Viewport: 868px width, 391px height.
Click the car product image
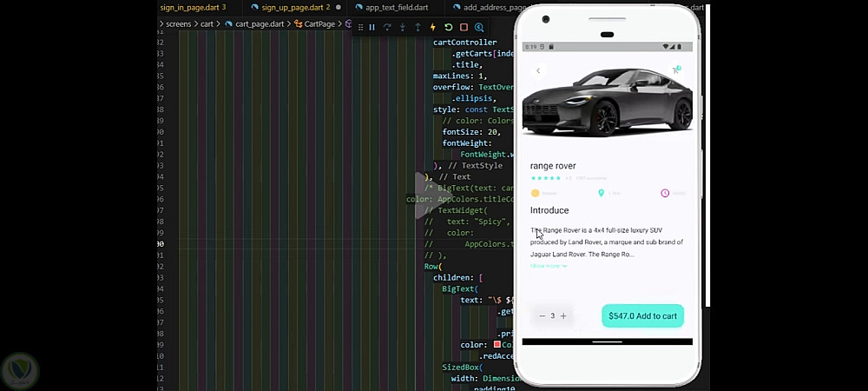608,103
